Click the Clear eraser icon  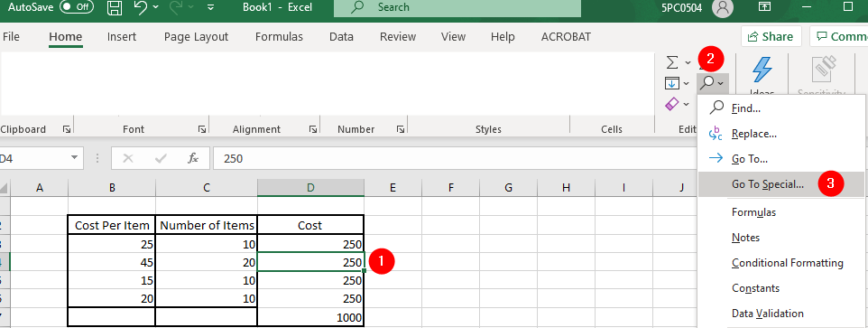pos(671,104)
